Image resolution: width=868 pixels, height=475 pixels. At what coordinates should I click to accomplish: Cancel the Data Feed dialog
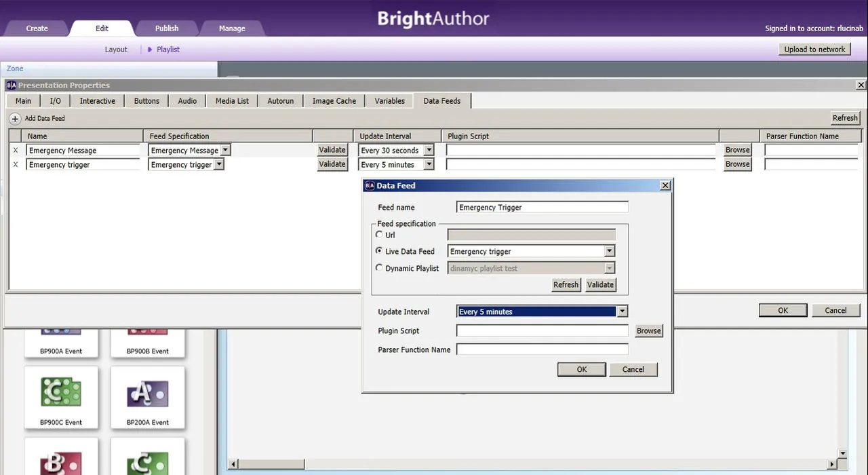633,370
